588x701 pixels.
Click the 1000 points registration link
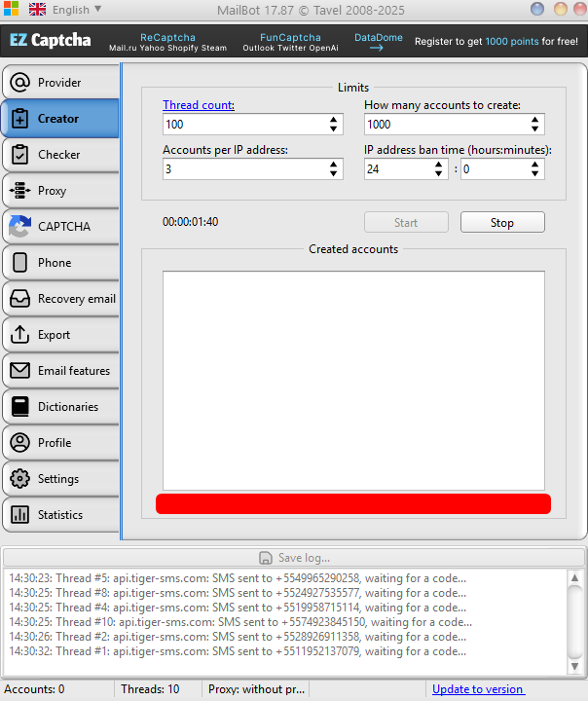[511, 42]
